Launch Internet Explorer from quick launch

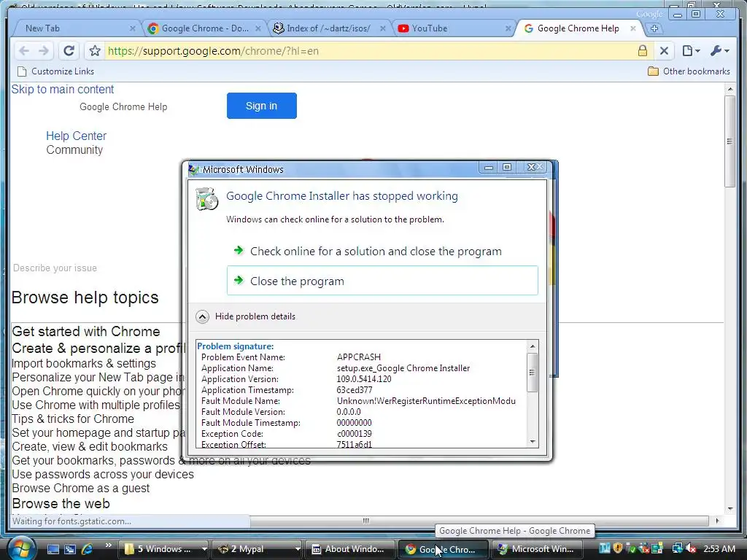click(x=88, y=550)
